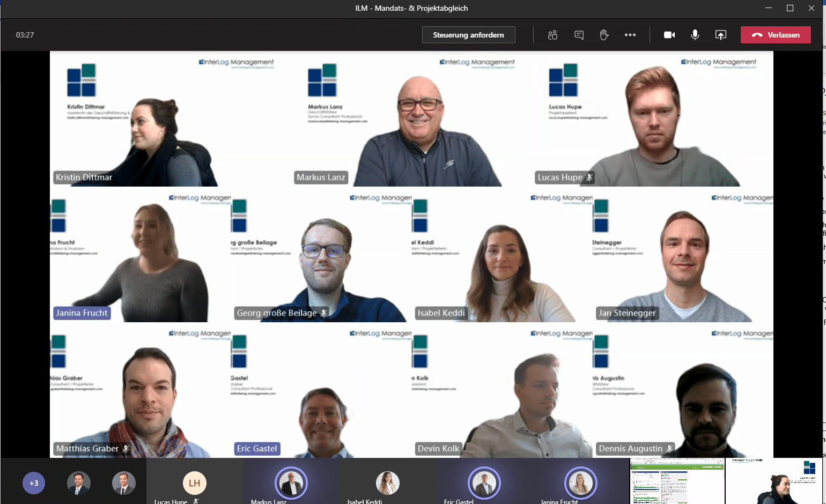Select the Janina Frucht name label on her video tile

(x=82, y=313)
